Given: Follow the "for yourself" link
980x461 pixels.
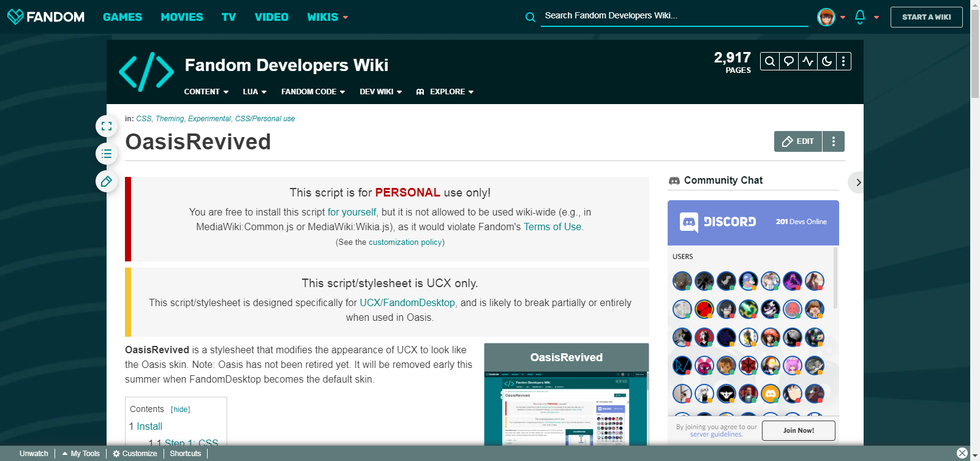Looking at the screenshot, I should click(352, 212).
